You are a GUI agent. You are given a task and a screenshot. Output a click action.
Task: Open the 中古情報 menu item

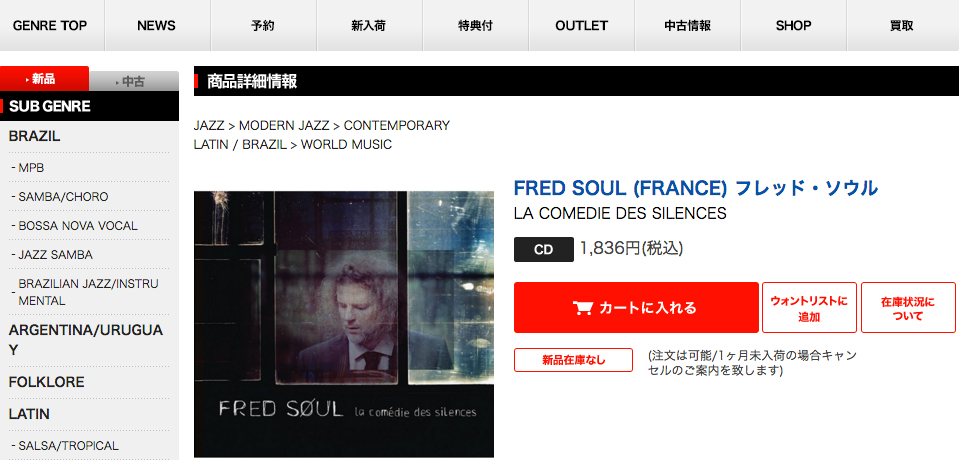click(x=687, y=26)
